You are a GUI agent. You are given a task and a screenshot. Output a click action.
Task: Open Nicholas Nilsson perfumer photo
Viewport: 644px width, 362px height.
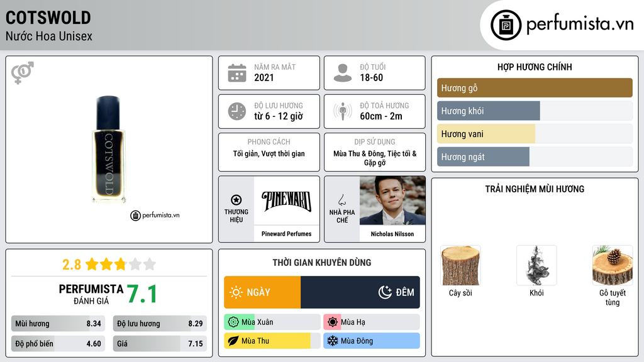[x=392, y=200]
